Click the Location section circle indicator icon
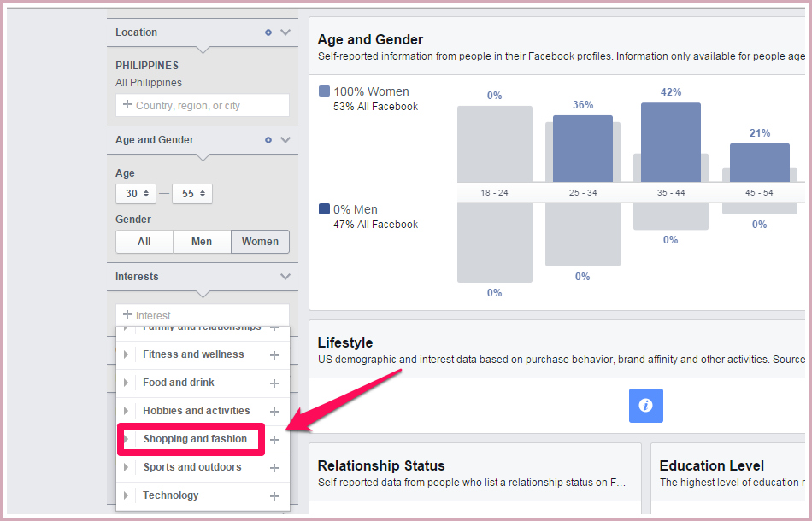 [x=268, y=32]
